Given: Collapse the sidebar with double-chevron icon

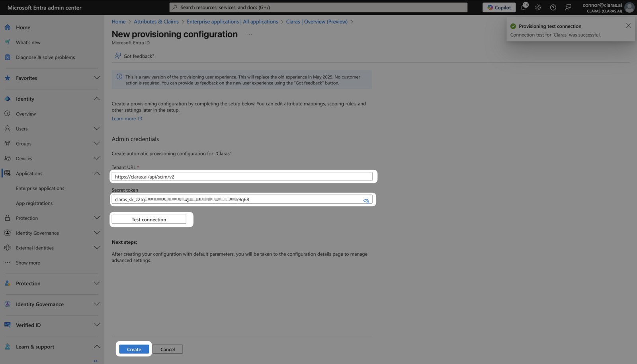Looking at the screenshot, I should pyautogui.click(x=96, y=361).
